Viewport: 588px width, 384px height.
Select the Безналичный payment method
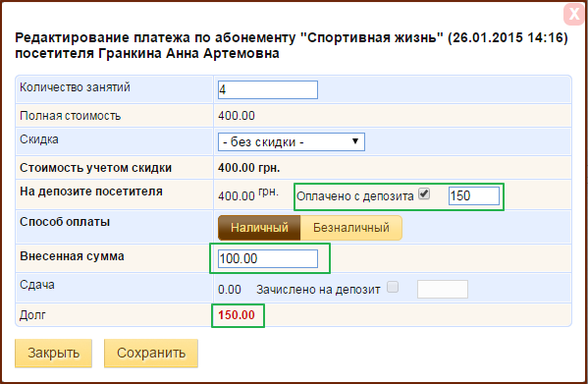tap(351, 228)
